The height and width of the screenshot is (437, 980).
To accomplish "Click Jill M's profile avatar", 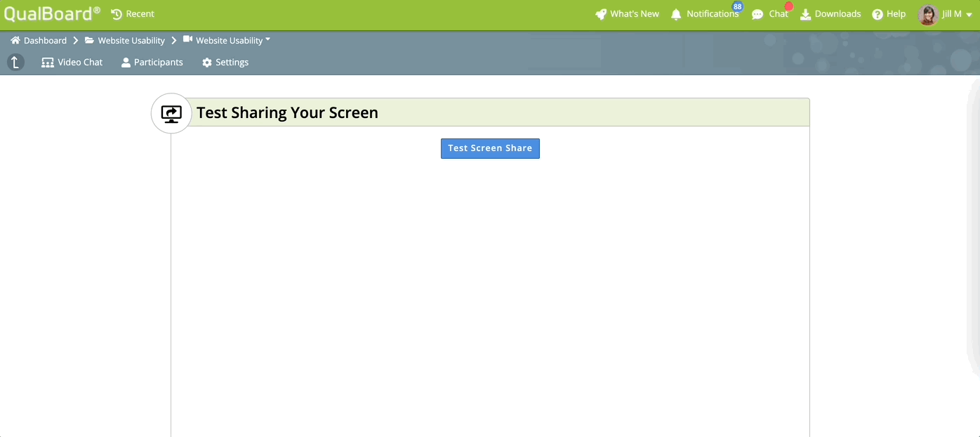I will [928, 15].
